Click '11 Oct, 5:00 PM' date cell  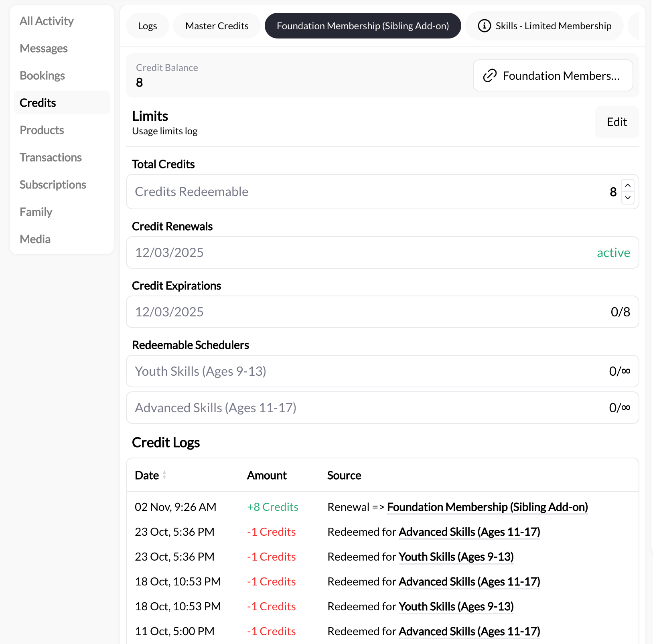[175, 631]
